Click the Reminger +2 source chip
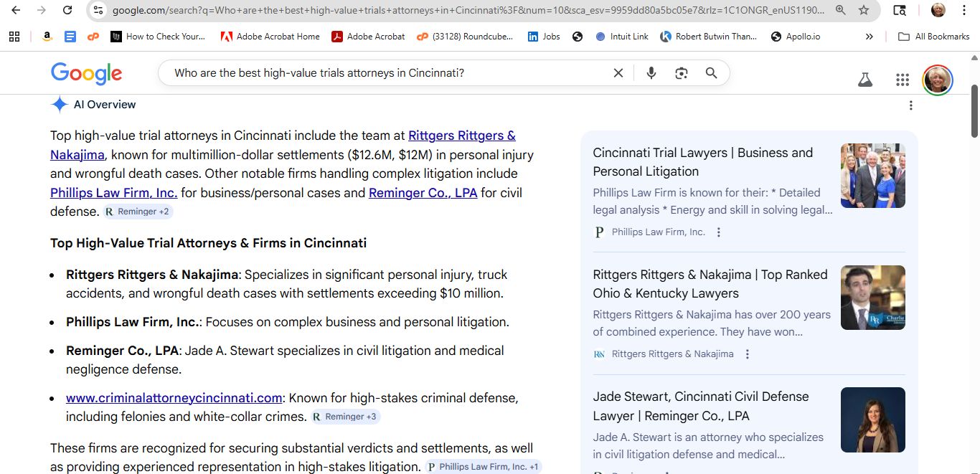The width and height of the screenshot is (980, 474). tap(138, 212)
